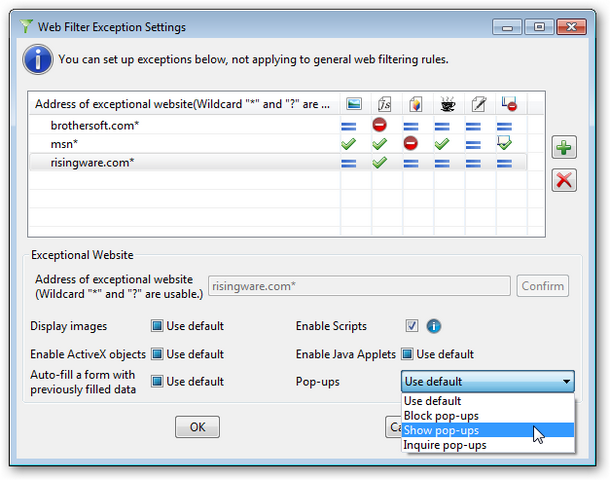Image resolution: width=610 pixels, height=480 pixels.
Task: Toggle the Enable Scripts checkbox
Action: (412, 326)
